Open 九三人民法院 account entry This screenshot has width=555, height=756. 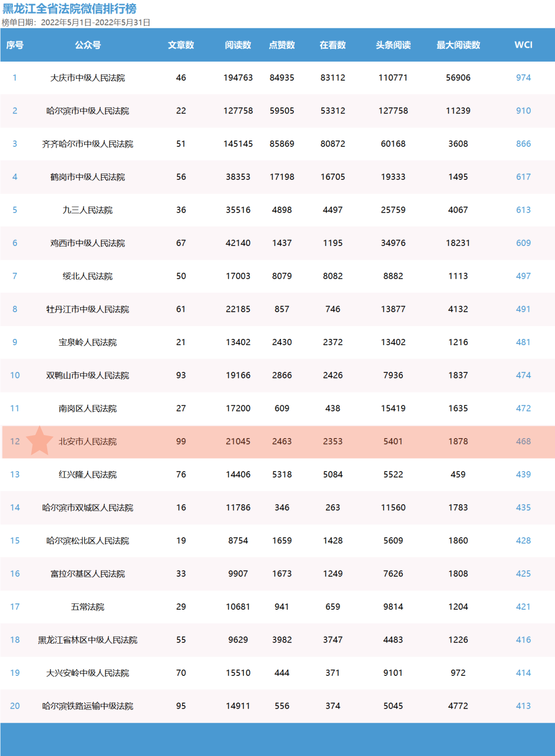[88, 210]
